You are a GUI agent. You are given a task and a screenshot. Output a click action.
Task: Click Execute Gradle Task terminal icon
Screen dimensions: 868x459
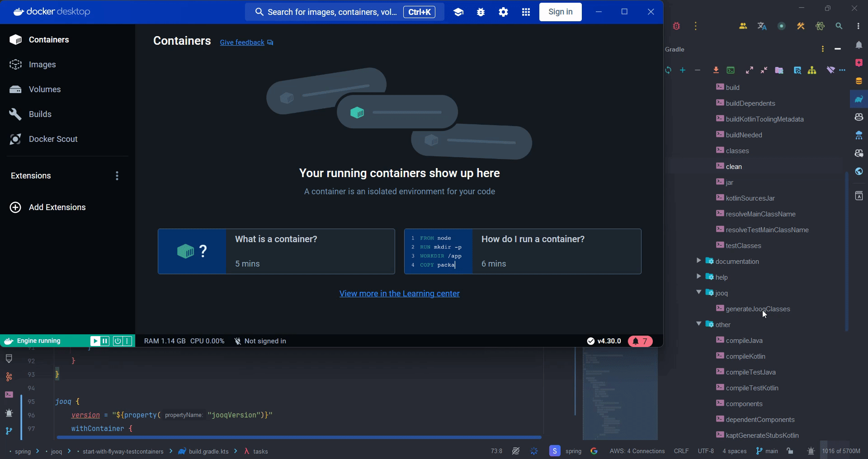[731, 70]
